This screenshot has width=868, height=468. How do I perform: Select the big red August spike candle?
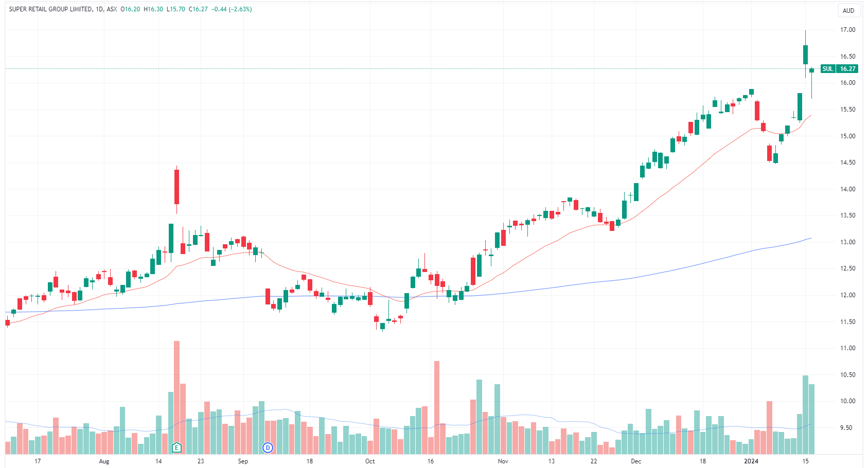click(177, 187)
